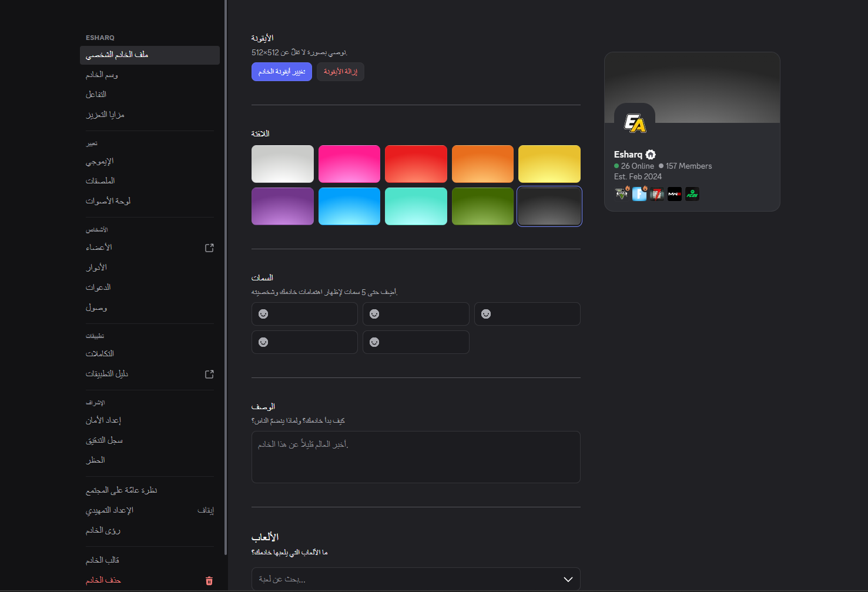Image resolution: width=868 pixels, height=592 pixels.
Task: Open the الحظر bans list
Action: pyautogui.click(x=150, y=460)
